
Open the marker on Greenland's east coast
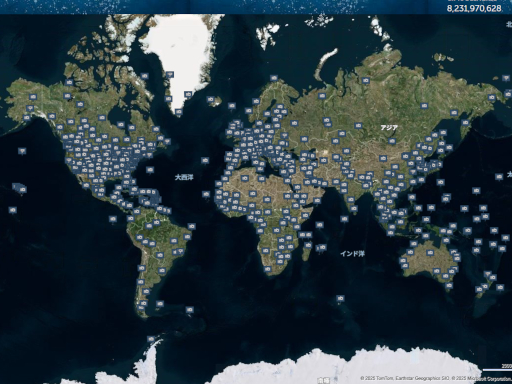(x=189, y=95)
